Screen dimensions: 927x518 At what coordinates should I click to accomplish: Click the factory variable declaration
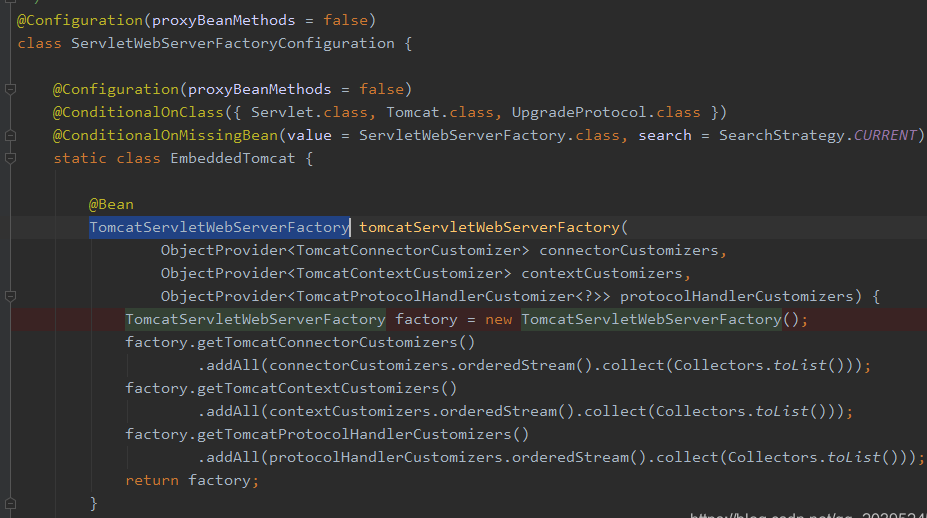(x=426, y=320)
